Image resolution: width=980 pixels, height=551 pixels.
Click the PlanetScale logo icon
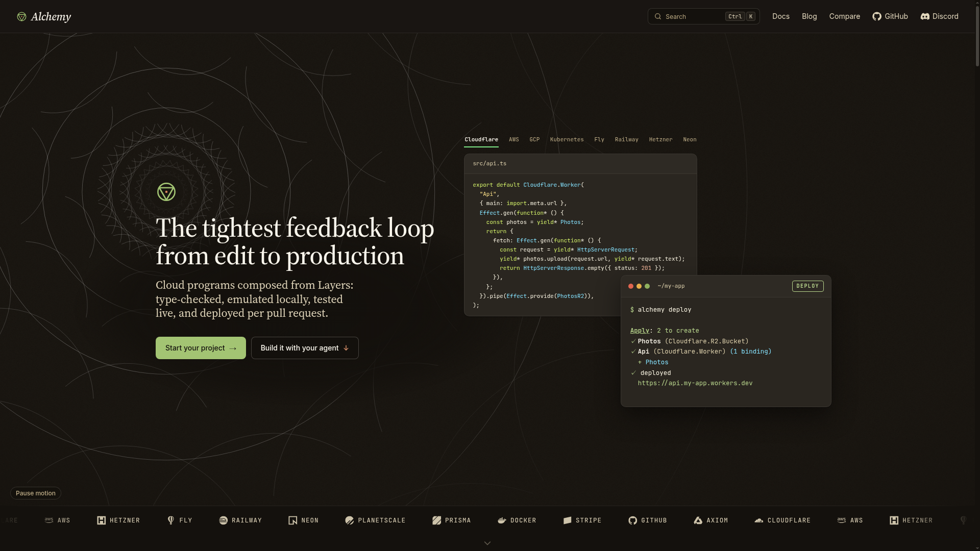[x=350, y=520]
